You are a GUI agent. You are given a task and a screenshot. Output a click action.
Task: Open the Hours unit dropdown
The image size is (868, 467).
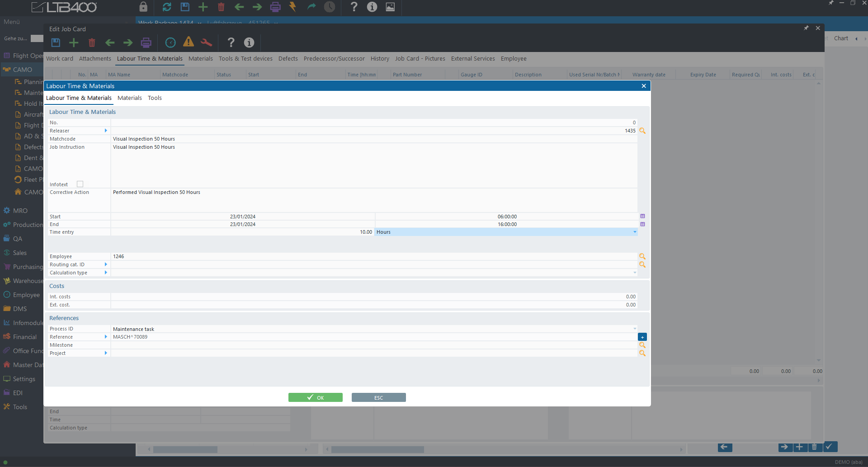pos(635,232)
